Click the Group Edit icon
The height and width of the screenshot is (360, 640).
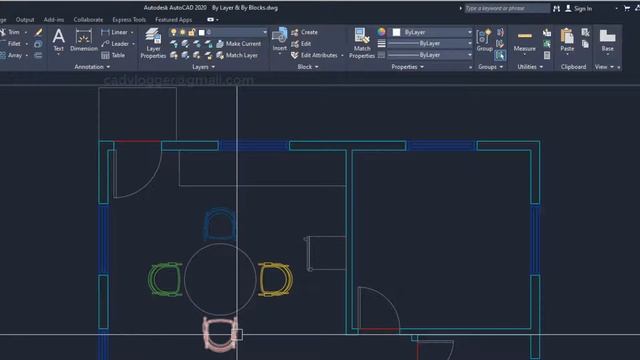[x=500, y=44]
